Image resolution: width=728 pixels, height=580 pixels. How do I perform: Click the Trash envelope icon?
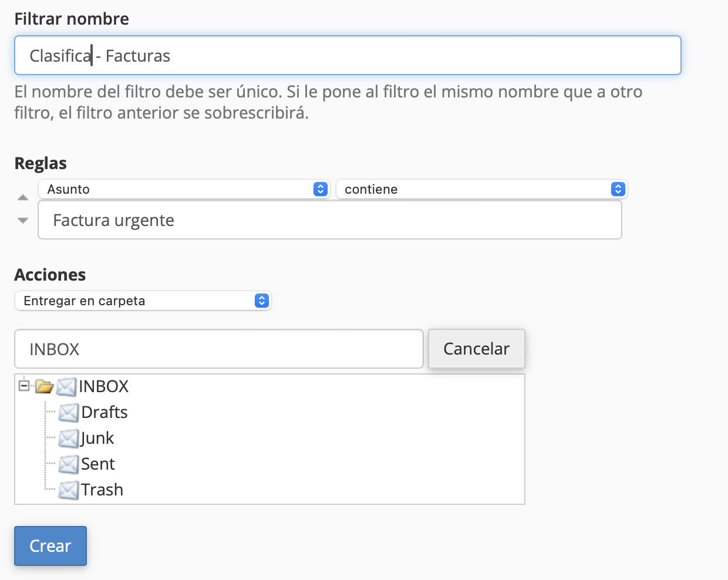69,490
